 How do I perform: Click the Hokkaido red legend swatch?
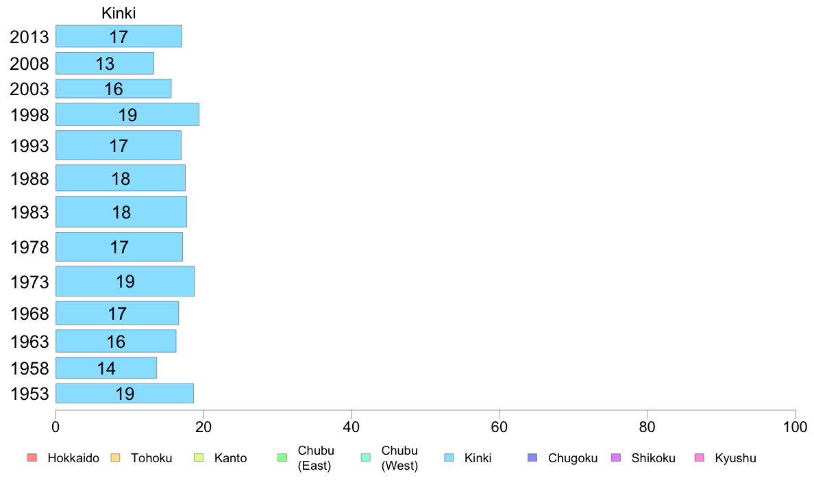pyautogui.click(x=32, y=458)
